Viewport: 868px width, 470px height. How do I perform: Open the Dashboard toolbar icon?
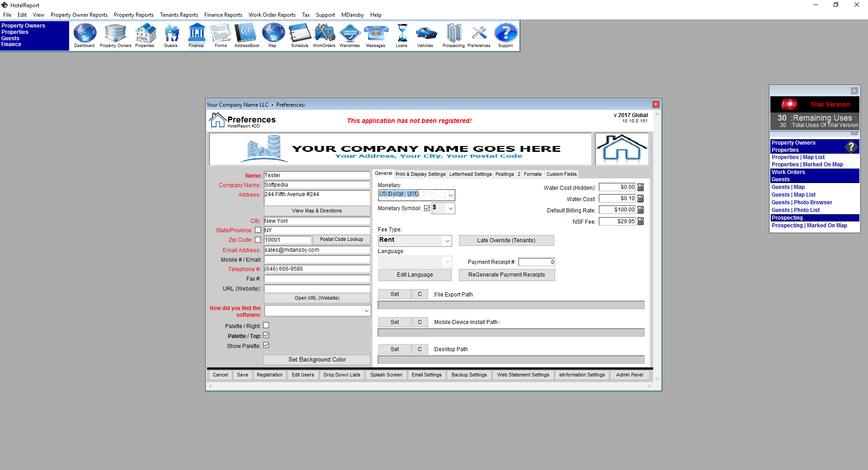point(85,35)
